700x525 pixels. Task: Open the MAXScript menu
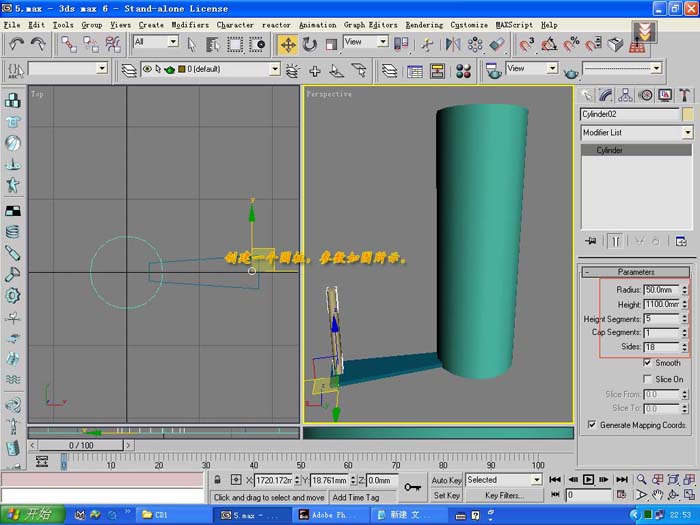(514, 25)
